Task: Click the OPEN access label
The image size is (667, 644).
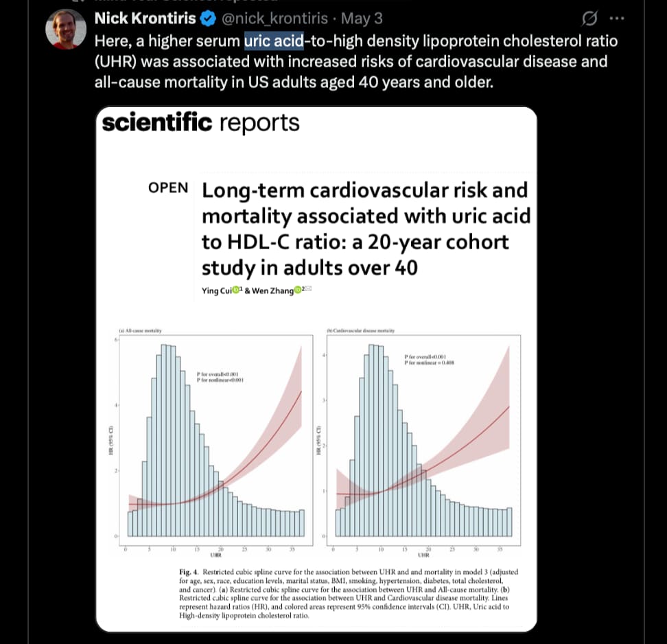Action: pyautogui.click(x=168, y=187)
